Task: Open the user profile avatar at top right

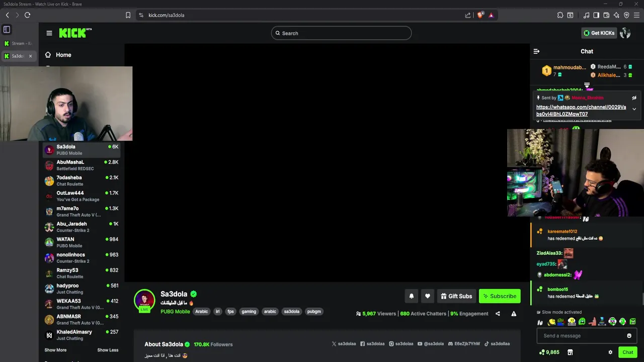Action: (625, 33)
